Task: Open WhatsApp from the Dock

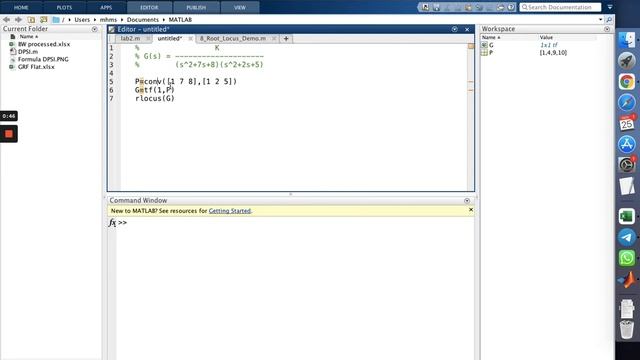Action: (x=627, y=258)
